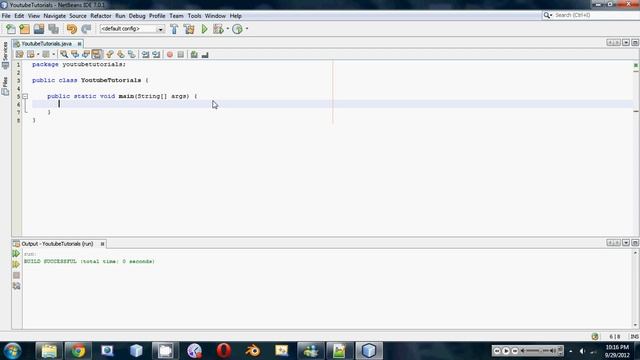Click the Stop Macro Recording square icon
Screen dimensions: 640x360
[181, 54]
